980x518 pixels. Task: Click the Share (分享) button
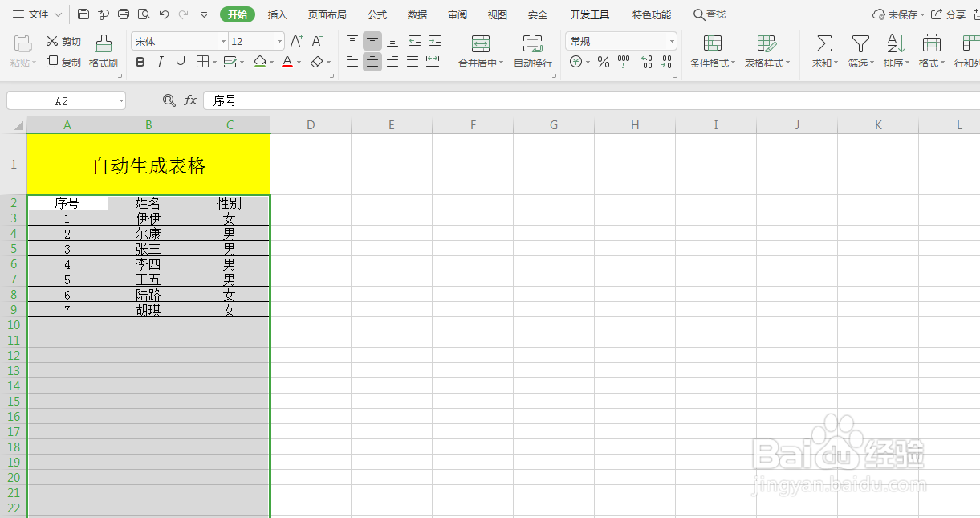[949, 14]
